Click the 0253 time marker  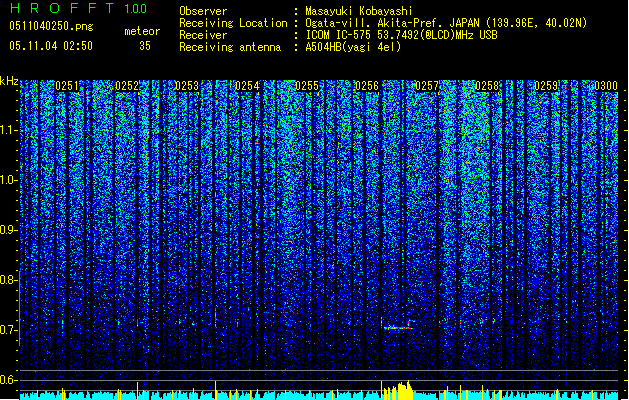pyautogui.click(x=187, y=86)
